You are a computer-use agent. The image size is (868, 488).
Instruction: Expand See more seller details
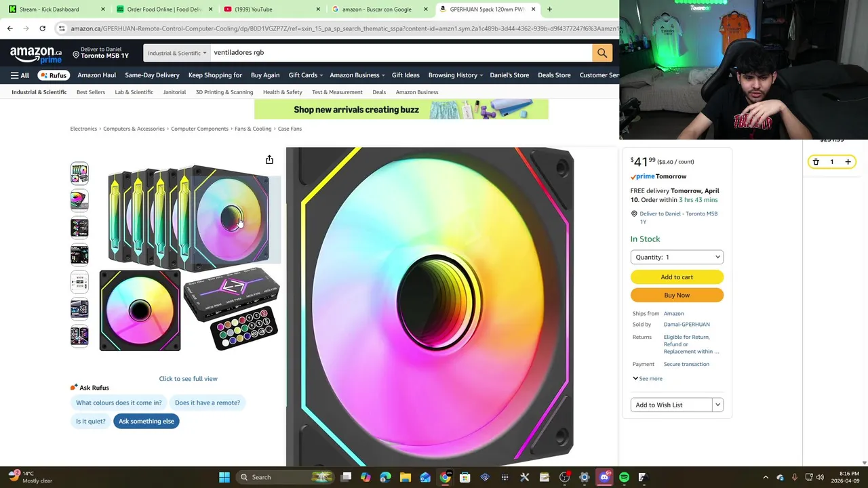tap(648, 379)
